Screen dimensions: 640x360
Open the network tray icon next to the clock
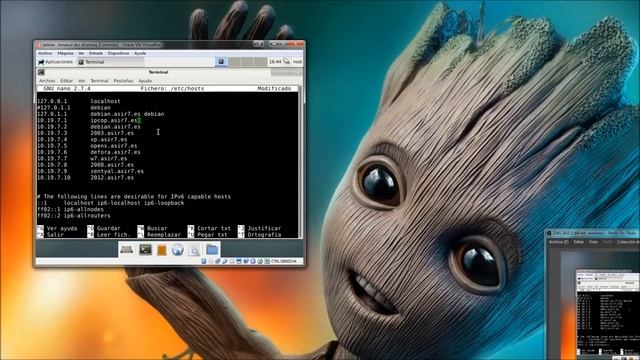point(287,62)
